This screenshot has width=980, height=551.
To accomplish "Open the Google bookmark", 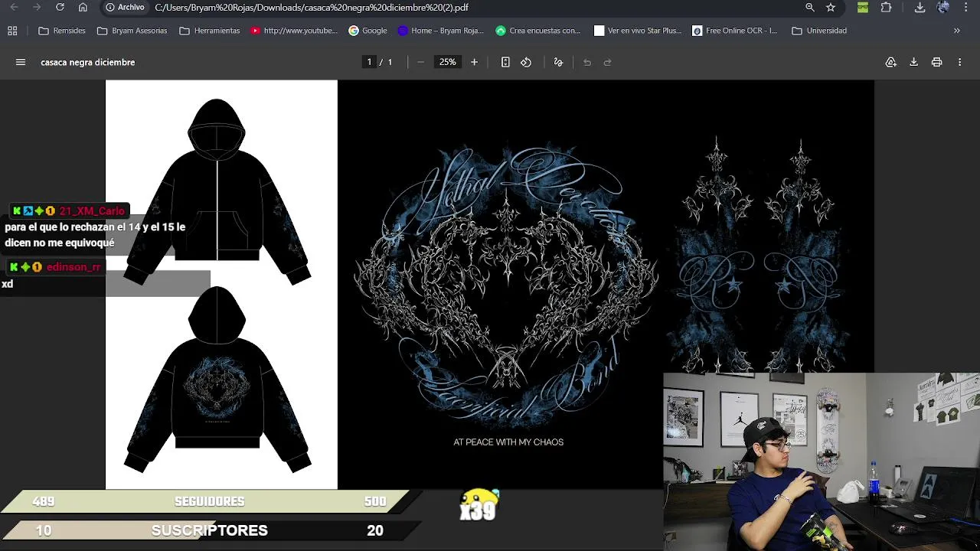I will pyautogui.click(x=367, y=31).
